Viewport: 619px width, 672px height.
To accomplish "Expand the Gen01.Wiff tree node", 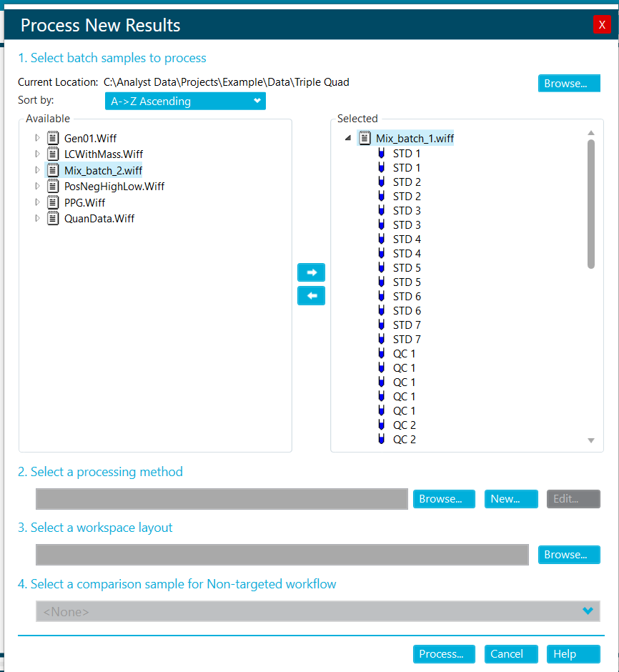I will pos(37,138).
